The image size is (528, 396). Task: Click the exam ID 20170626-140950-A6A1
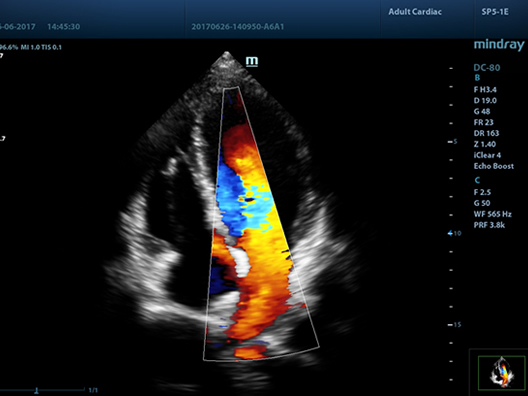coord(237,27)
